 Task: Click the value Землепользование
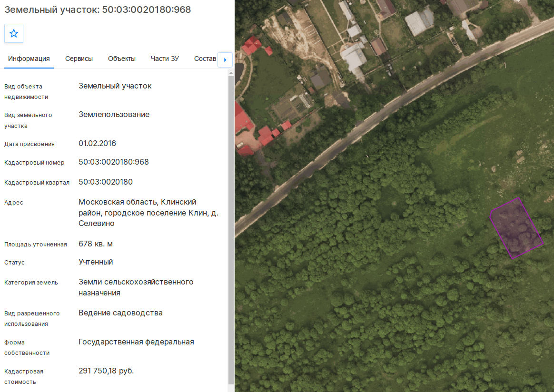[x=114, y=115]
